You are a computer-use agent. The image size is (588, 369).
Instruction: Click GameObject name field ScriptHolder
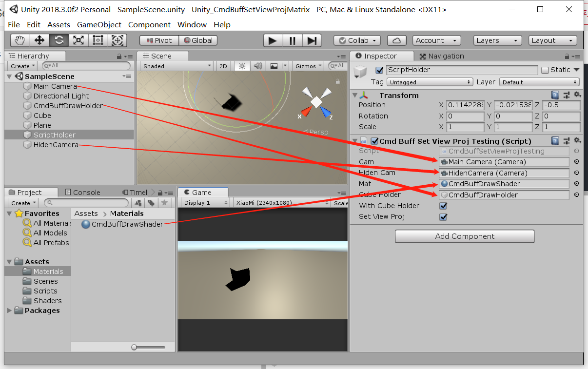click(462, 70)
